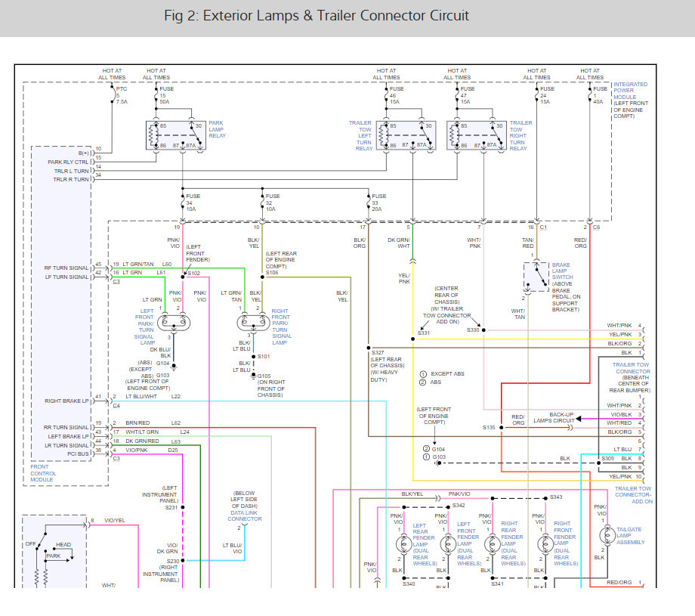Click the figure title 'Fig 2: Exterior Lamps'
The width and height of the screenshot is (695, 616).
click(316, 16)
